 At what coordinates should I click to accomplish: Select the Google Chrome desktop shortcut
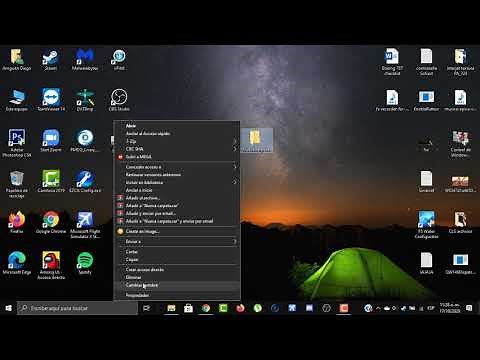tap(51, 222)
